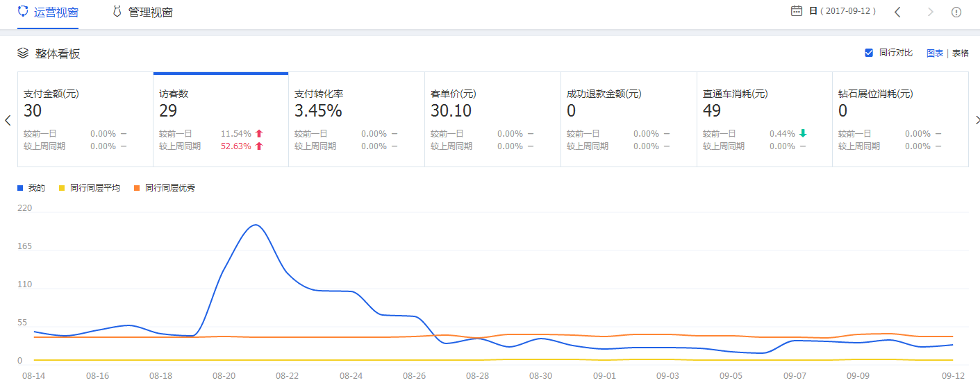Screen dimensions: 980x392
Task: Select the 支付转化率 metric card
Action: coord(356,119)
